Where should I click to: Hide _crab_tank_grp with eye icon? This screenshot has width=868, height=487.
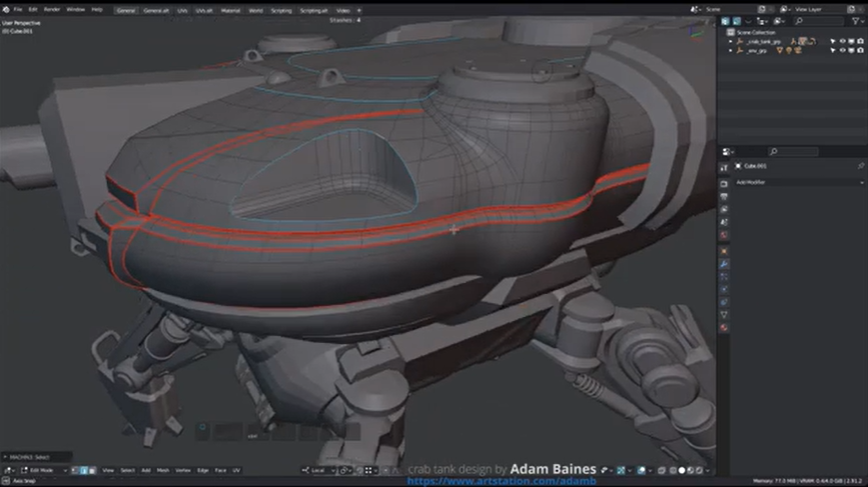coord(843,42)
